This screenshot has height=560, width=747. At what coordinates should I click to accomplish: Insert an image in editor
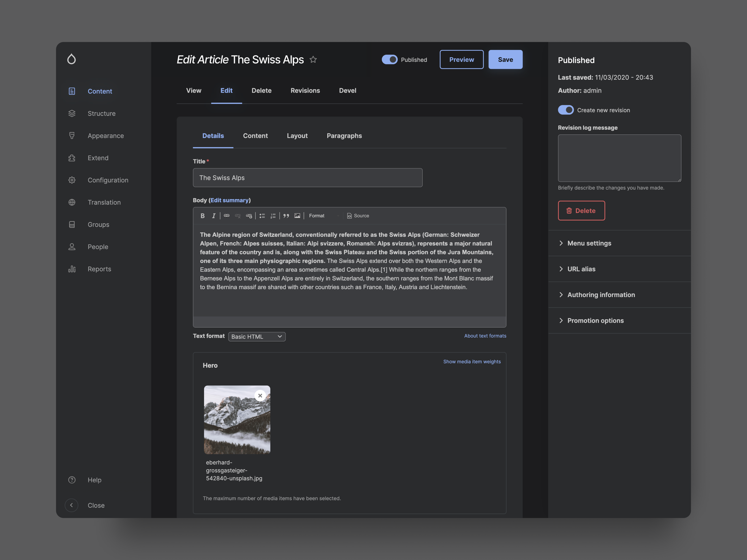[x=297, y=216]
